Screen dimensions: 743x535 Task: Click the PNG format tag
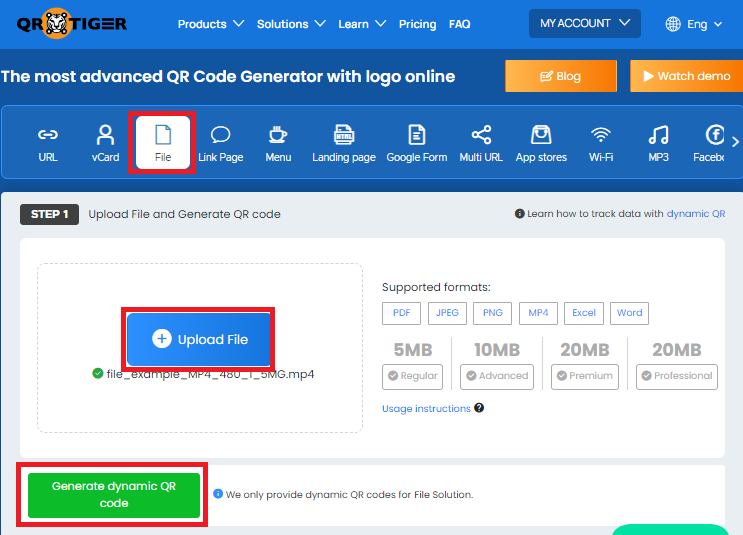point(492,313)
